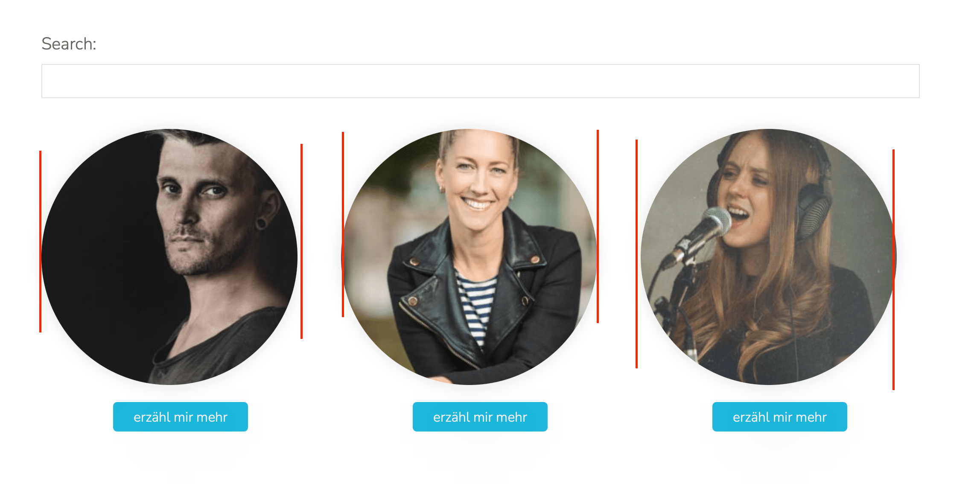The image size is (980, 484).
Task: Click the "Search:" label
Action: (69, 44)
